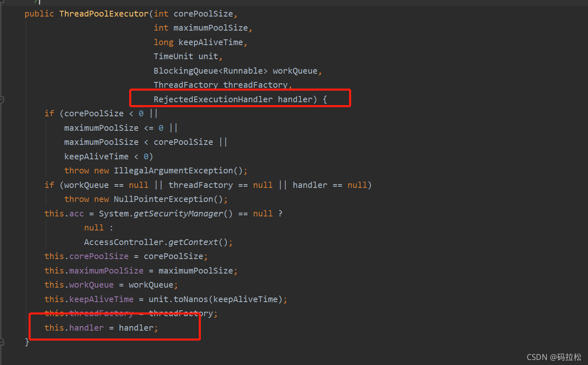Viewport: 588px width, 365px height.
Task: Click the 'AccessController' class reference
Action: click(x=124, y=242)
